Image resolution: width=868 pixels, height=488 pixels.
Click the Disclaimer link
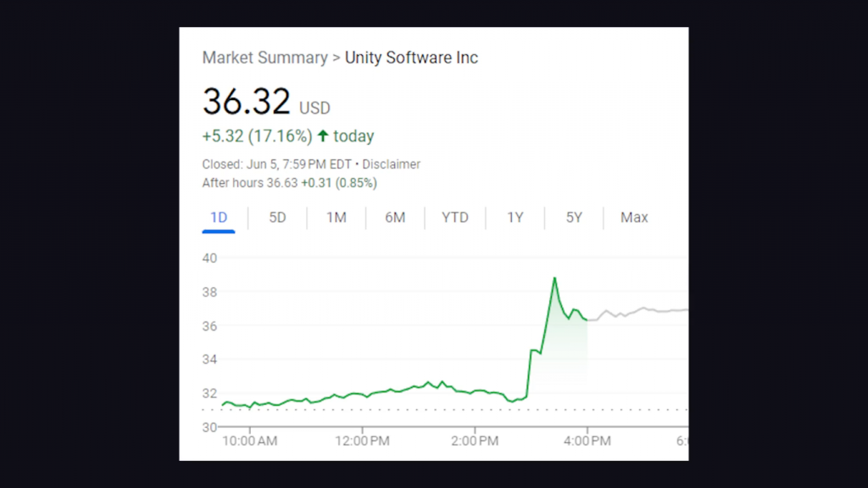point(392,164)
